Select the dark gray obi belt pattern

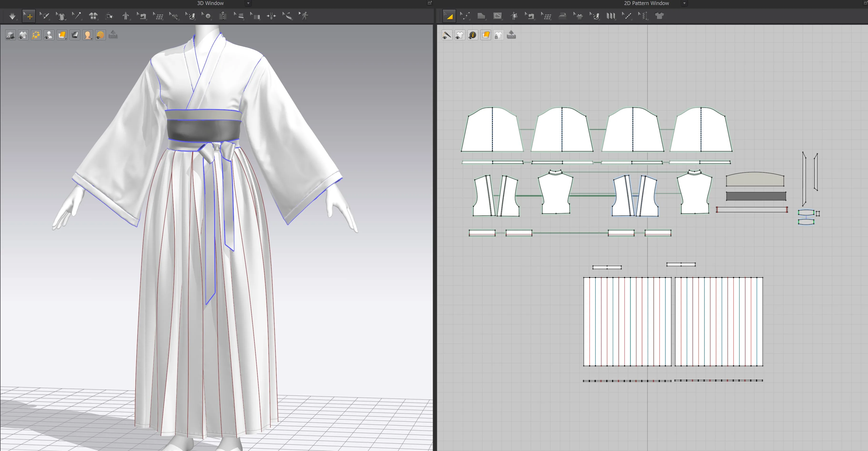(756, 196)
